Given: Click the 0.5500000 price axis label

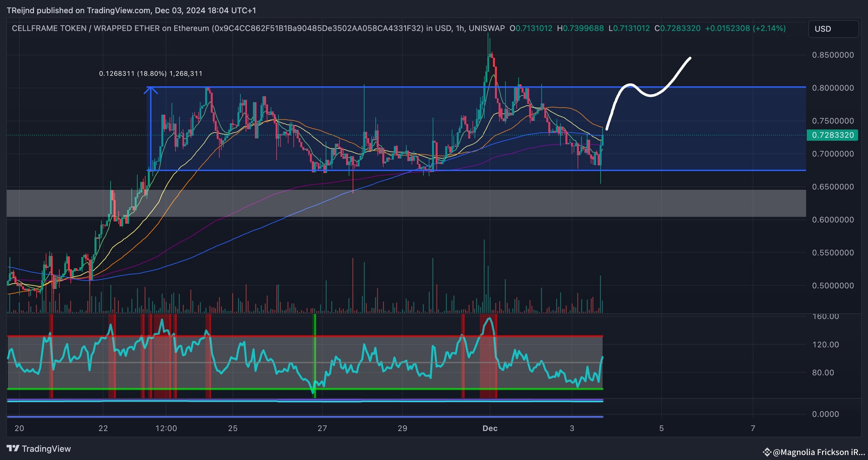Looking at the screenshot, I should tap(833, 253).
